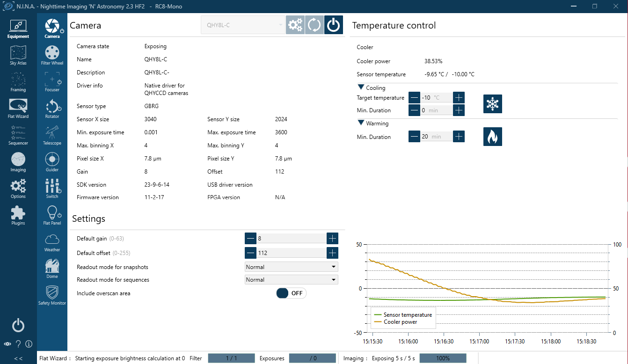
Task: Click the rescan devices refresh icon
Action: (314, 25)
